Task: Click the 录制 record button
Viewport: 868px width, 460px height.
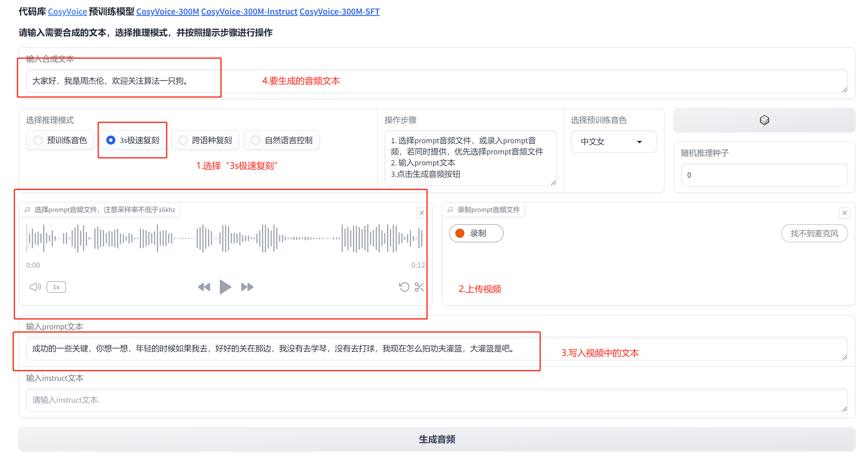Action: [x=476, y=233]
